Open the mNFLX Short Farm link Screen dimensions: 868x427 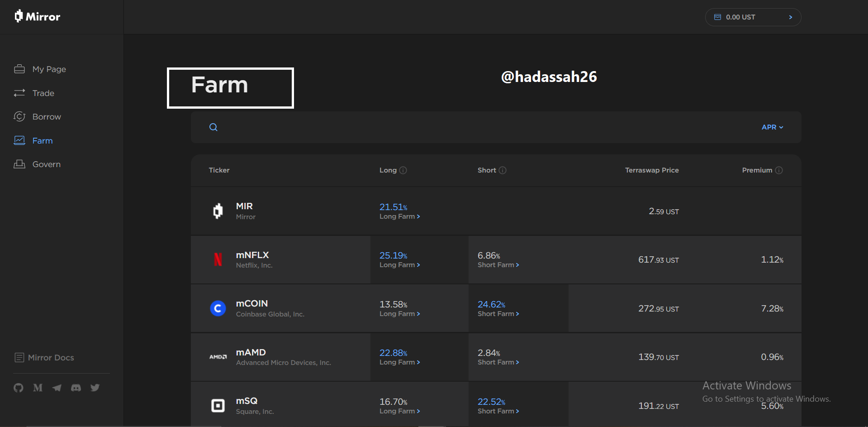(498, 265)
